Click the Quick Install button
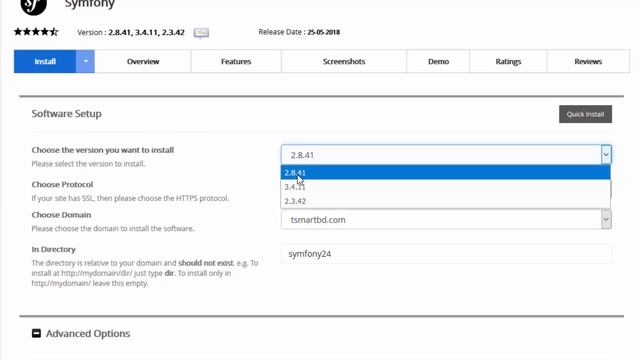This screenshot has width=640, height=360. pos(585,114)
